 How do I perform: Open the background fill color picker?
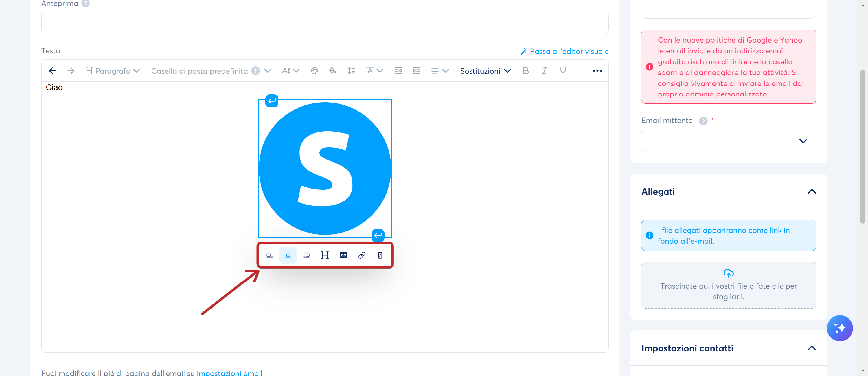[x=332, y=71]
